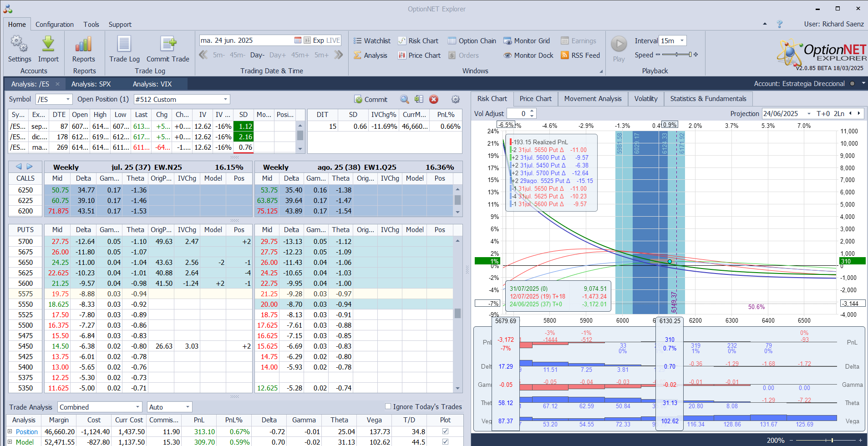Go to previous expiration with left triangle
This screenshot has width=868, height=446.
19,167
